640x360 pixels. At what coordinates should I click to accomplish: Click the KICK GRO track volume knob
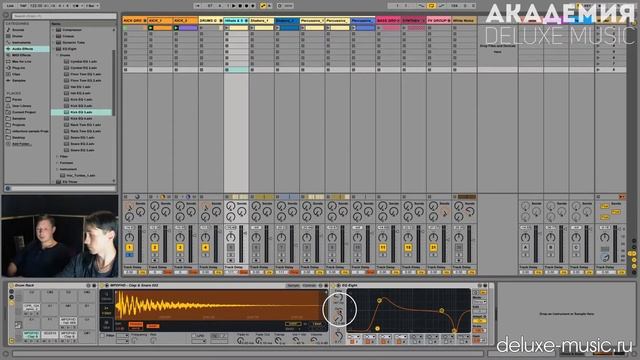pyautogui.click(x=129, y=237)
